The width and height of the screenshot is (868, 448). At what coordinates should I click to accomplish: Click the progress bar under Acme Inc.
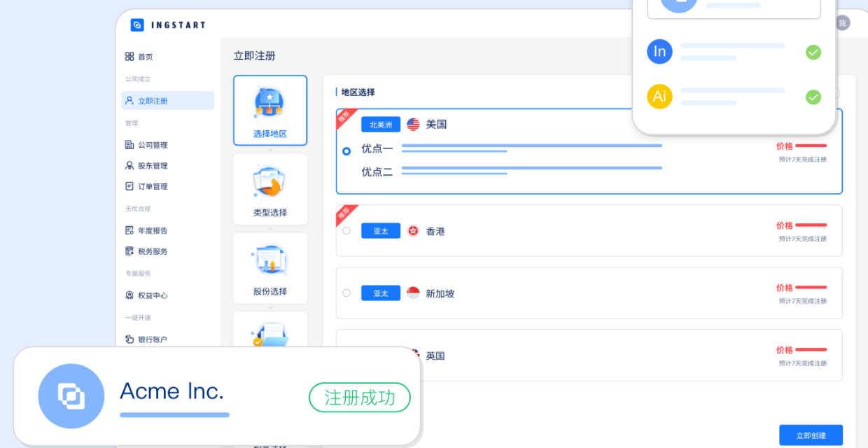[x=174, y=414]
